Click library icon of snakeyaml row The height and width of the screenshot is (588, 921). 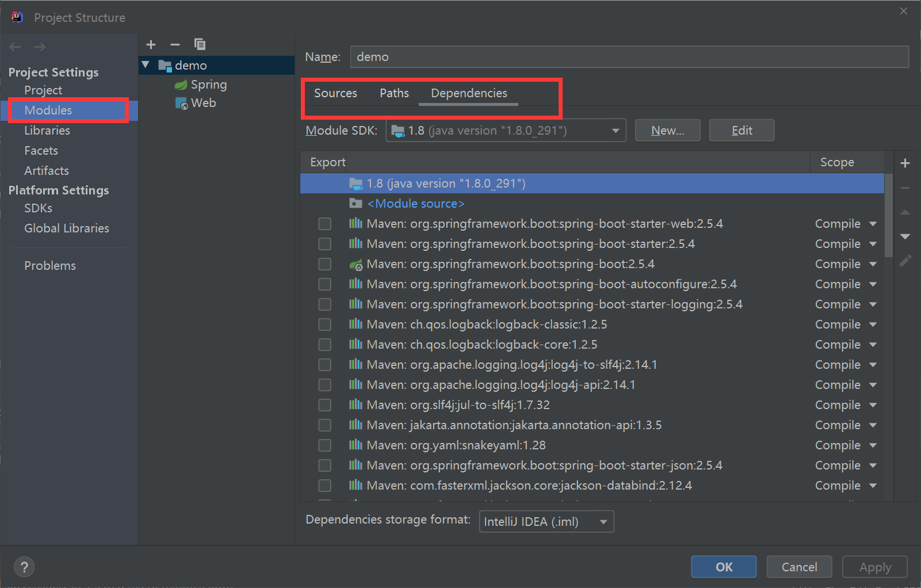[x=356, y=445]
